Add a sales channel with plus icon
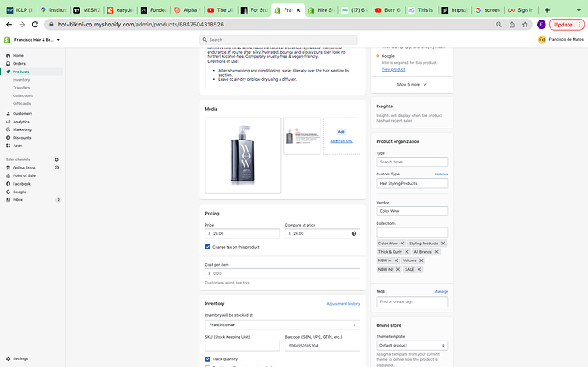Viewport: 588px width, 367px height. [x=56, y=160]
